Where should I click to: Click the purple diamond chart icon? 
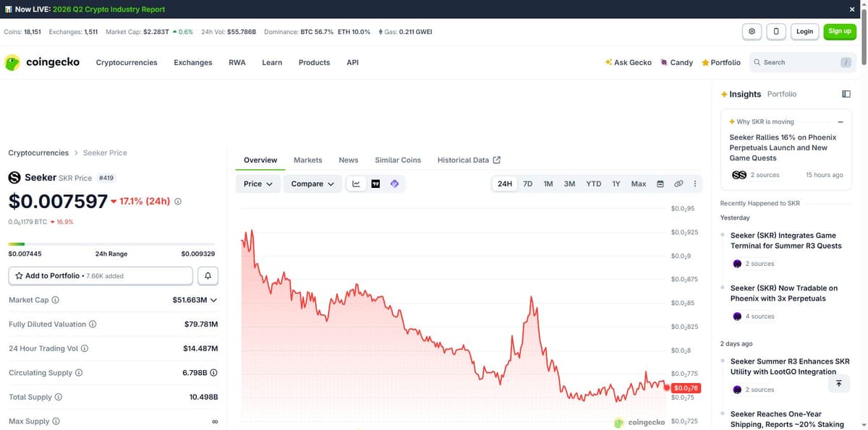pos(395,184)
